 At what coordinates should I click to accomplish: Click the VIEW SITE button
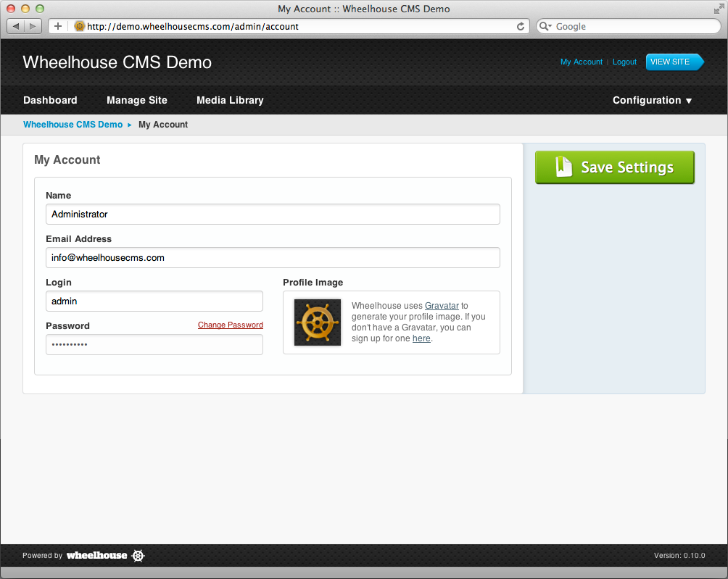coord(674,62)
